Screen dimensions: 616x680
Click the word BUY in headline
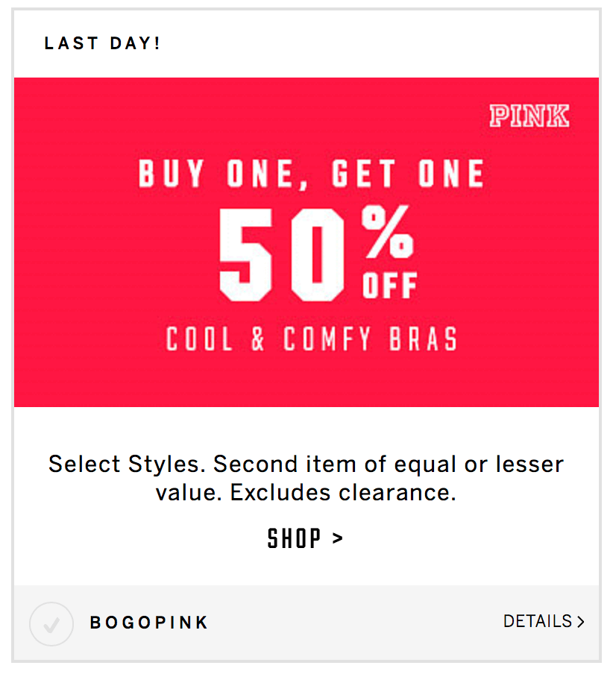pos(171,174)
